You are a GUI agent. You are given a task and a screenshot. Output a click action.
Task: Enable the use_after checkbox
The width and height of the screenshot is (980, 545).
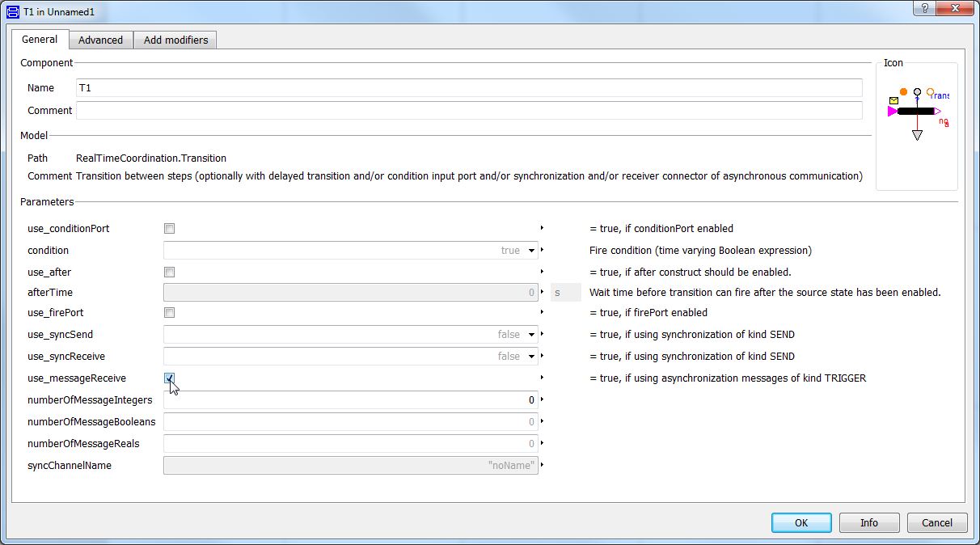click(x=169, y=272)
